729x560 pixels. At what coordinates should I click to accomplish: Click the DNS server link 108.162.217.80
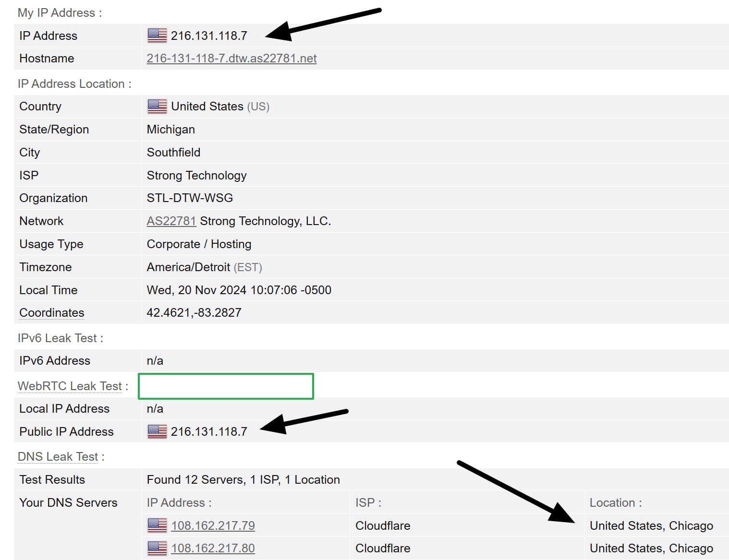(213, 548)
